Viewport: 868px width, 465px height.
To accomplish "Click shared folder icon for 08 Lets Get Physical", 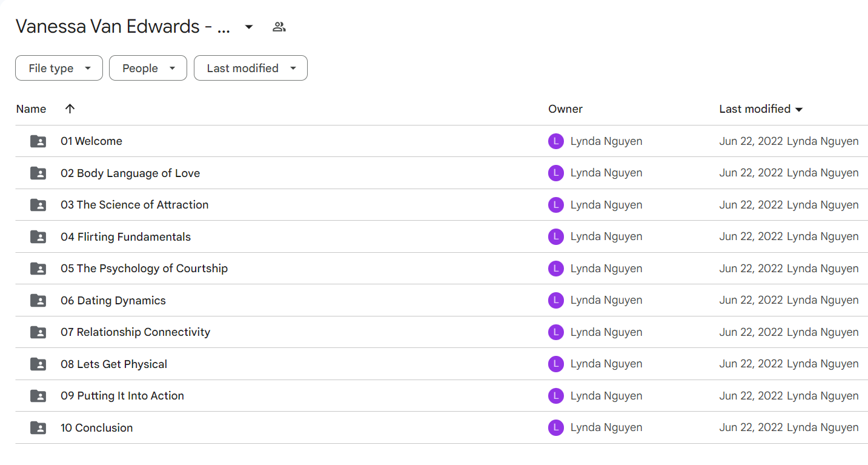I will 38,364.
